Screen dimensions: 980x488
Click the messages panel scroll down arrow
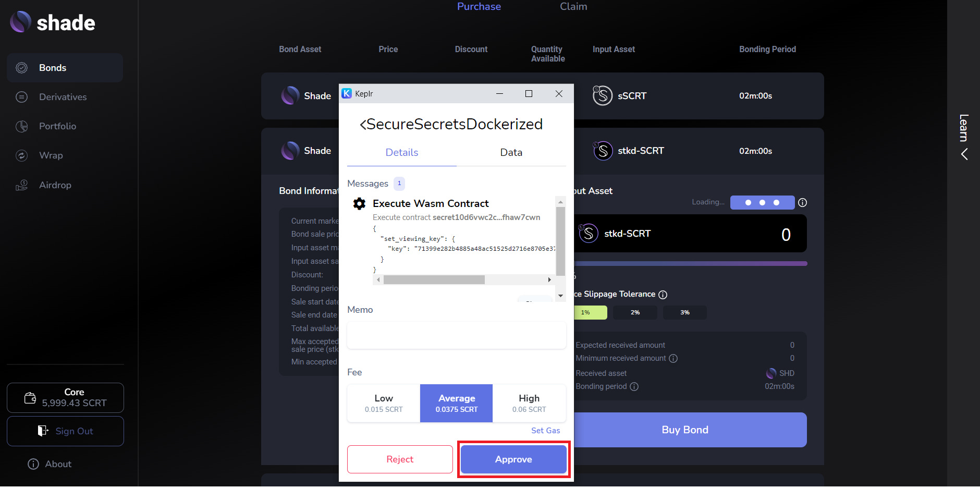[x=561, y=296]
